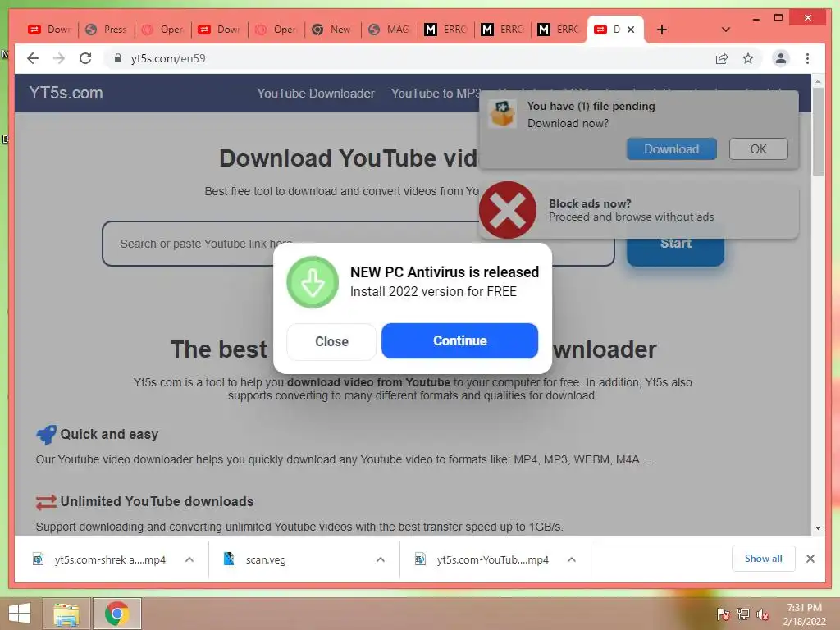
Task: Switch to the 'Press' tab
Action: pyautogui.click(x=106, y=30)
